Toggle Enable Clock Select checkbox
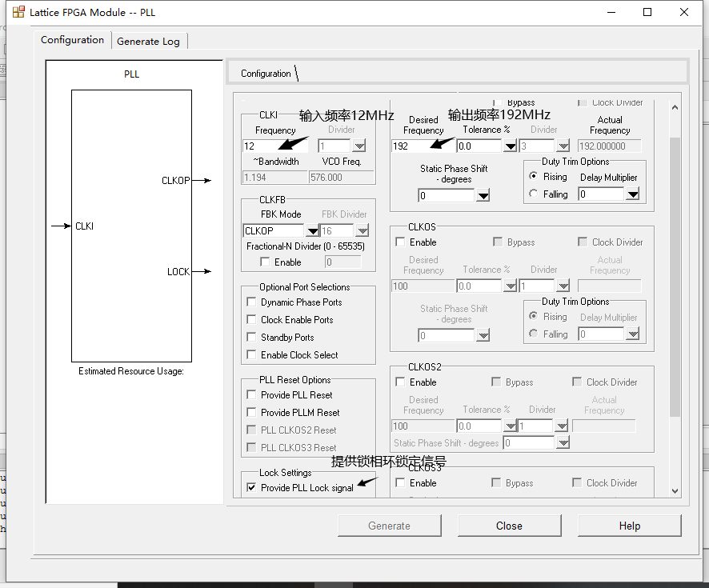 pyautogui.click(x=251, y=354)
